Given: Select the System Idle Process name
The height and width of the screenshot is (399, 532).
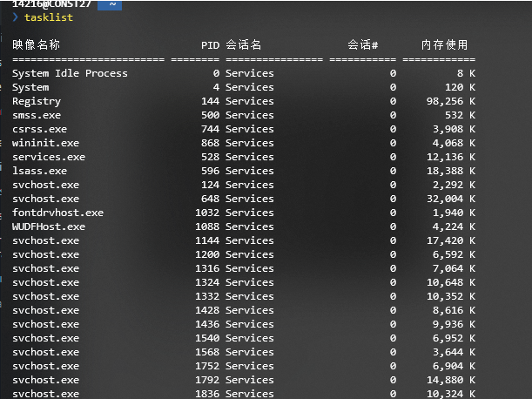Looking at the screenshot, I should [70, 73].
